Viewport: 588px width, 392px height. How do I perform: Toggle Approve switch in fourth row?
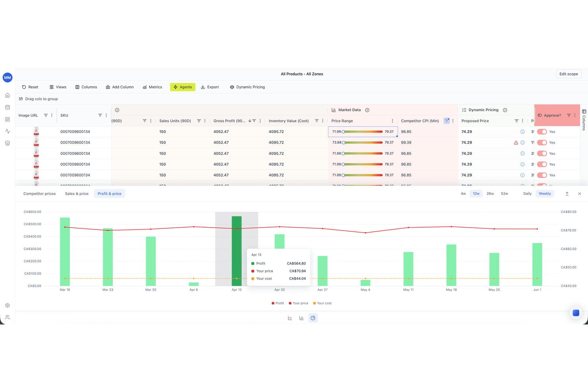(x=542, y=164)
